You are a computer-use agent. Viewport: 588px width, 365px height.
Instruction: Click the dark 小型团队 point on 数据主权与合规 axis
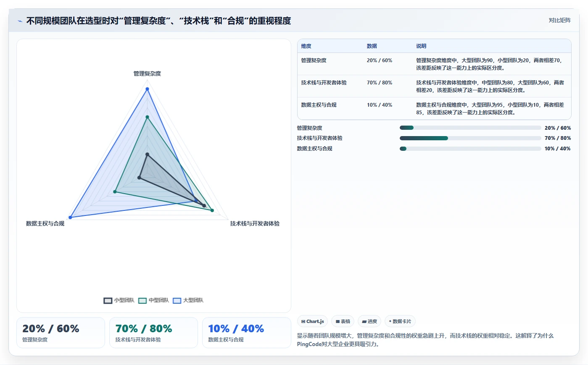pyautogui.click(x=139, y=178)
